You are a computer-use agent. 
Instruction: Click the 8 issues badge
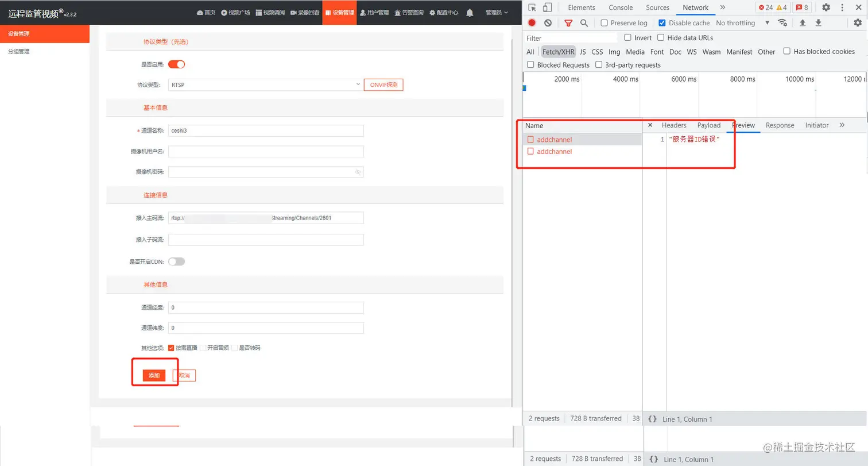coord(802,7)
